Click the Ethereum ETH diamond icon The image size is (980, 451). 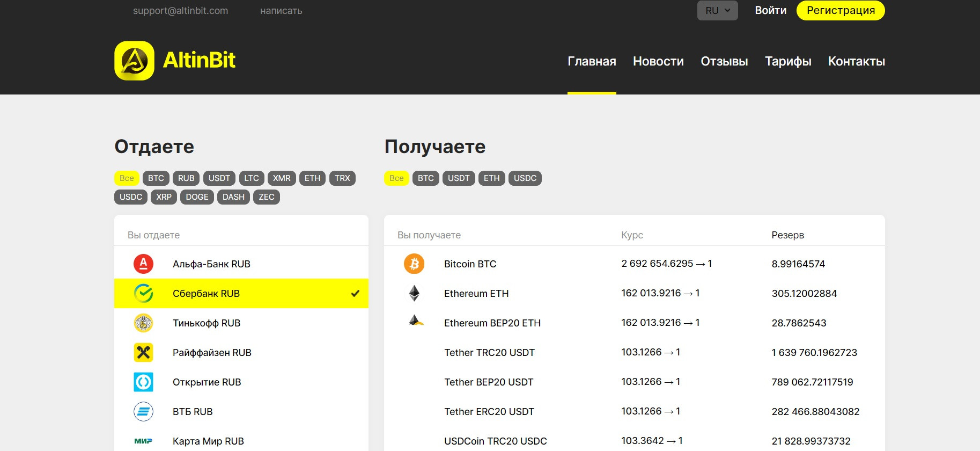pyautogui.click(x=414, y=293)
